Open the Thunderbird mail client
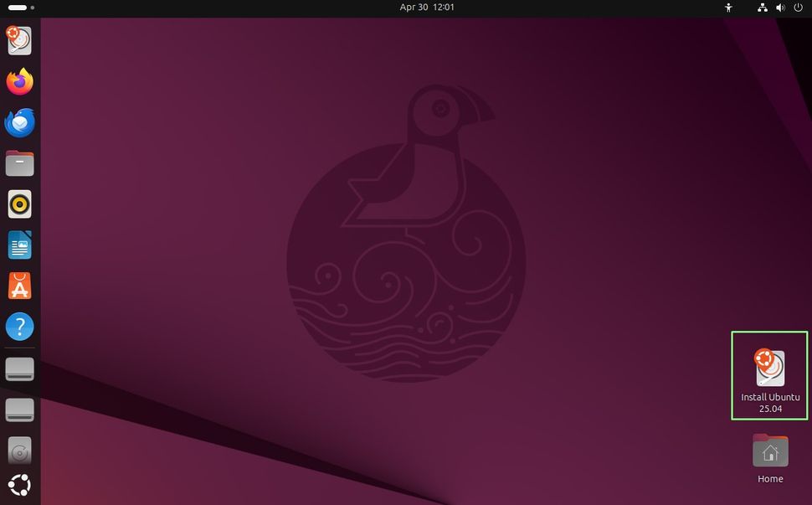This screenshot has height=505, width=812. click(x=19, y=122)
